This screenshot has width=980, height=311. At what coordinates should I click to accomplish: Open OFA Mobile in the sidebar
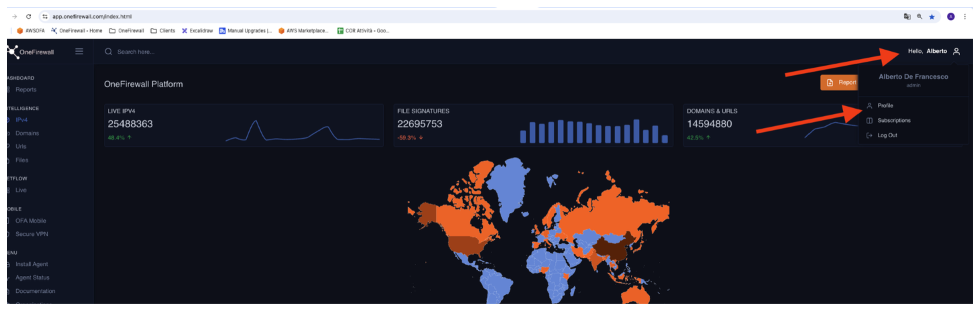(x=31, y=220)
